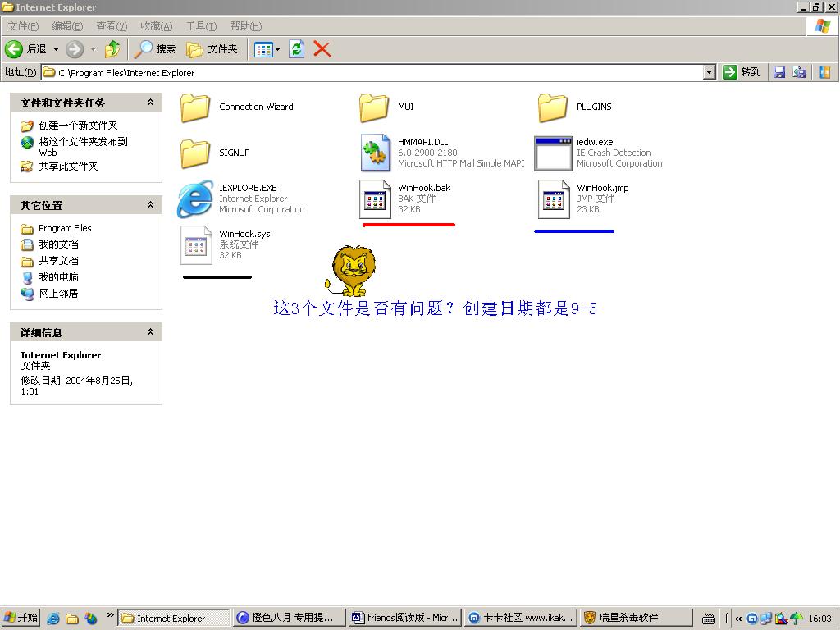
Task: Click the folder icon in quick launch
Action: point(72,619)
